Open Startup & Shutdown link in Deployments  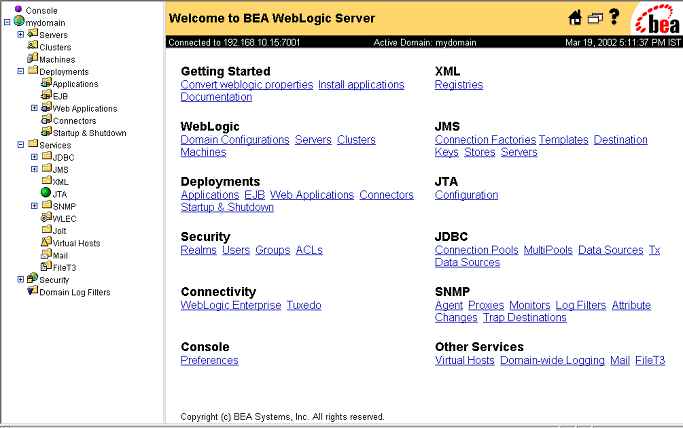(227, 207)
